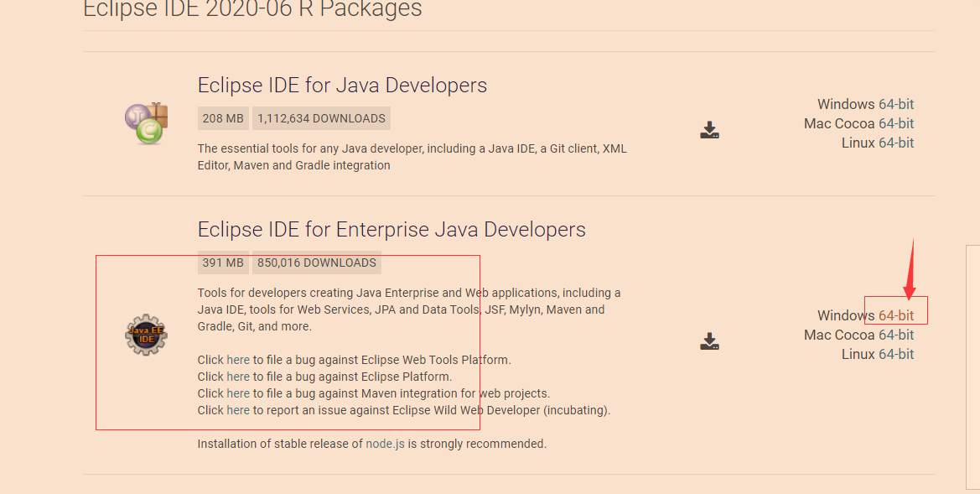Click the Eclipse IDE for Java Developers package icon
This screenshot has width=980, height=494.
(146, 122)
